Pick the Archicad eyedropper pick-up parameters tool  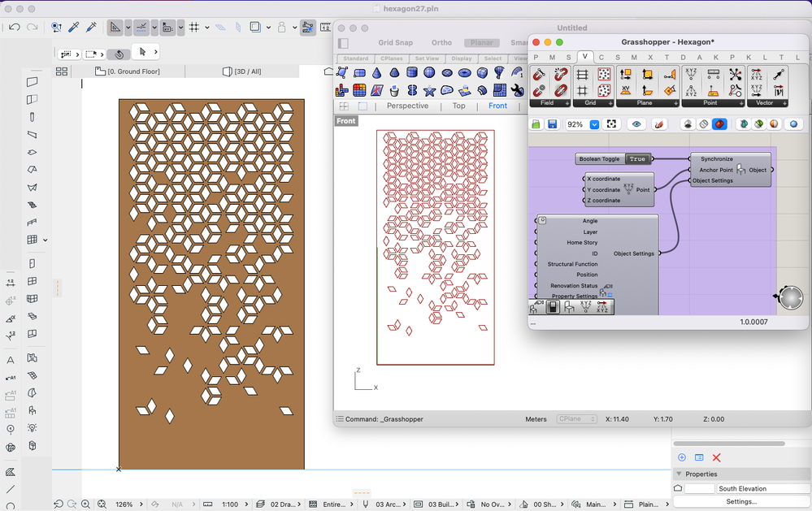pyautogui.click(x=73, y=28)
